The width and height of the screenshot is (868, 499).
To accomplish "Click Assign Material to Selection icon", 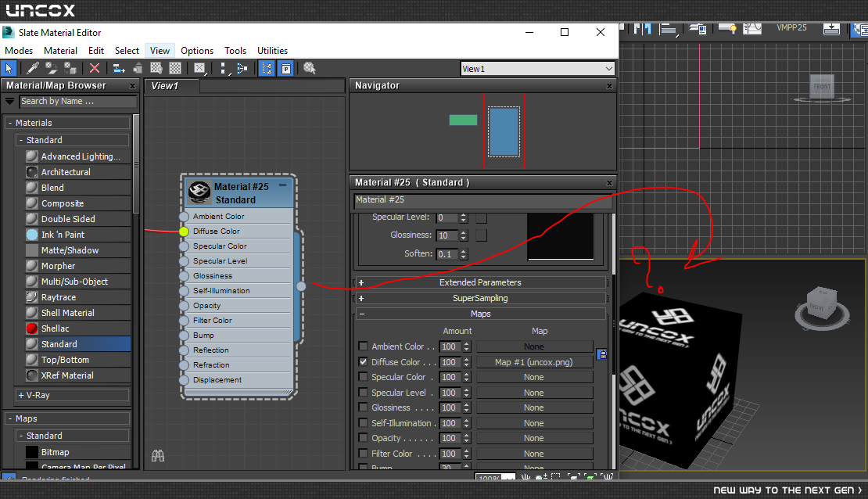I will pyautogui.click(x=70, y=69).
